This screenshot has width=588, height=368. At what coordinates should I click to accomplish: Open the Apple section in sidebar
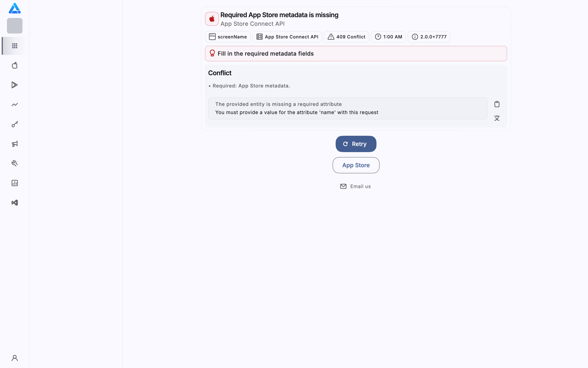[14, 65]
